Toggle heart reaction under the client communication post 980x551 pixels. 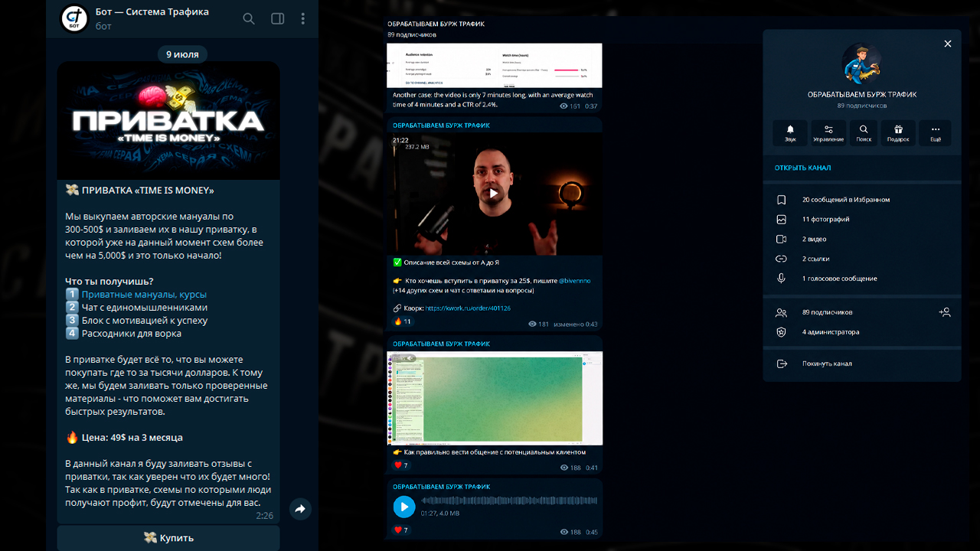tap(401, 465)
